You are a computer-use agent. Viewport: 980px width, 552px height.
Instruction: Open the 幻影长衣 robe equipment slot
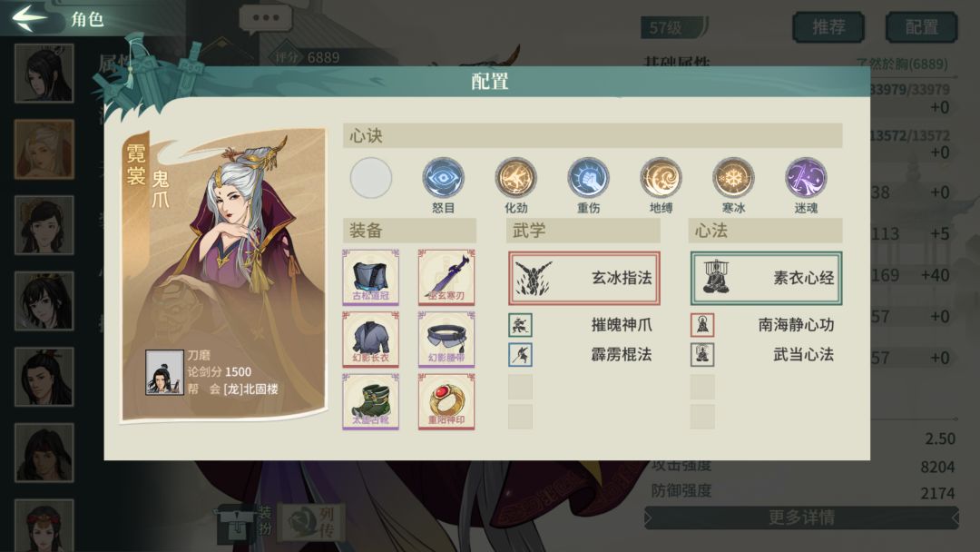pos(370,339)
